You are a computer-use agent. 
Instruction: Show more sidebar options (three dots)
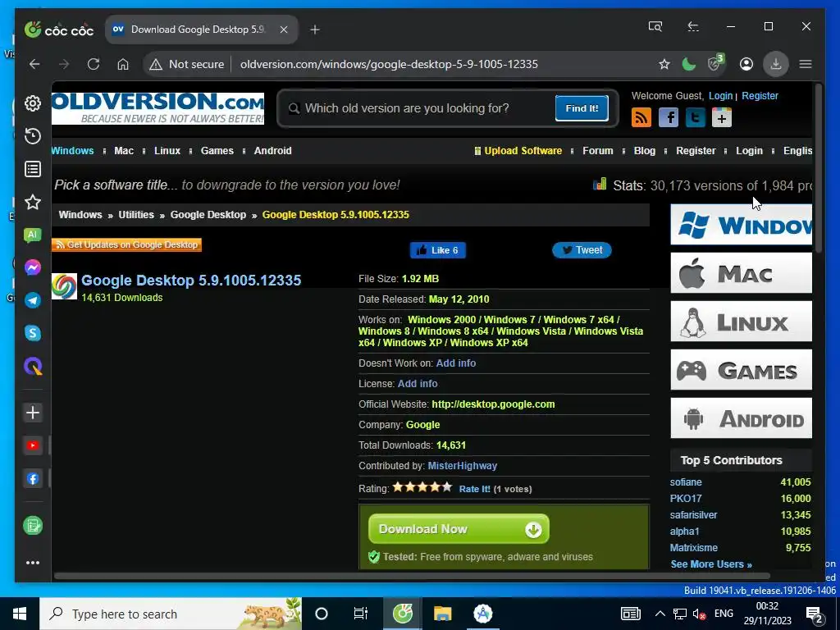click(33, 563)
